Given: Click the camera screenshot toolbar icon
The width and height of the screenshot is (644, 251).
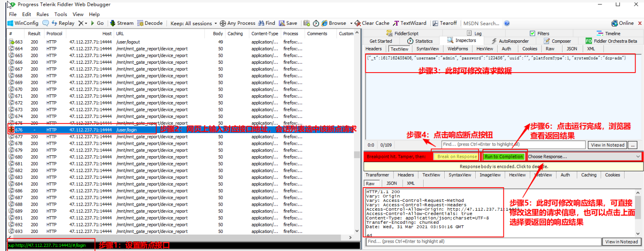Looking at the screenshot, I should 307,23.
